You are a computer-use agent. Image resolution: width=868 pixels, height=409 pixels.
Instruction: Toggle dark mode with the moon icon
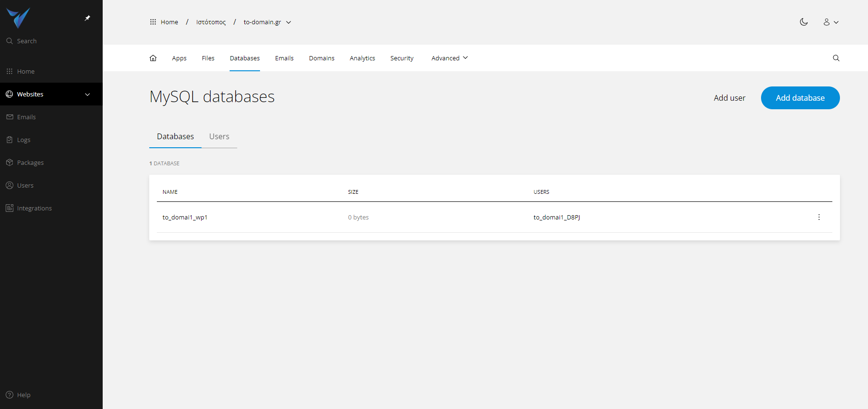[x=804, y=22]
